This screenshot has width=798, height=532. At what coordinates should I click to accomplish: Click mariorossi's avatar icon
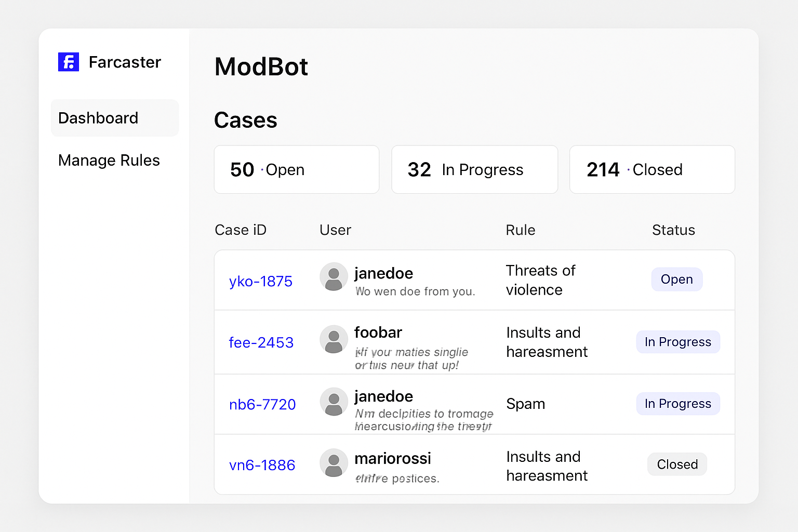tap(334, 463)
